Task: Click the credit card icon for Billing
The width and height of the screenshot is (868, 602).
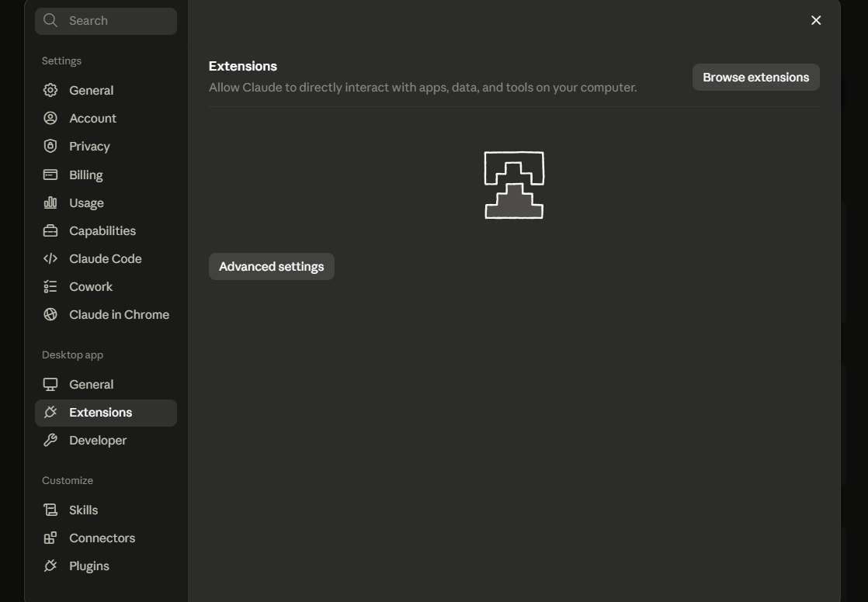Action: [50, 175]
